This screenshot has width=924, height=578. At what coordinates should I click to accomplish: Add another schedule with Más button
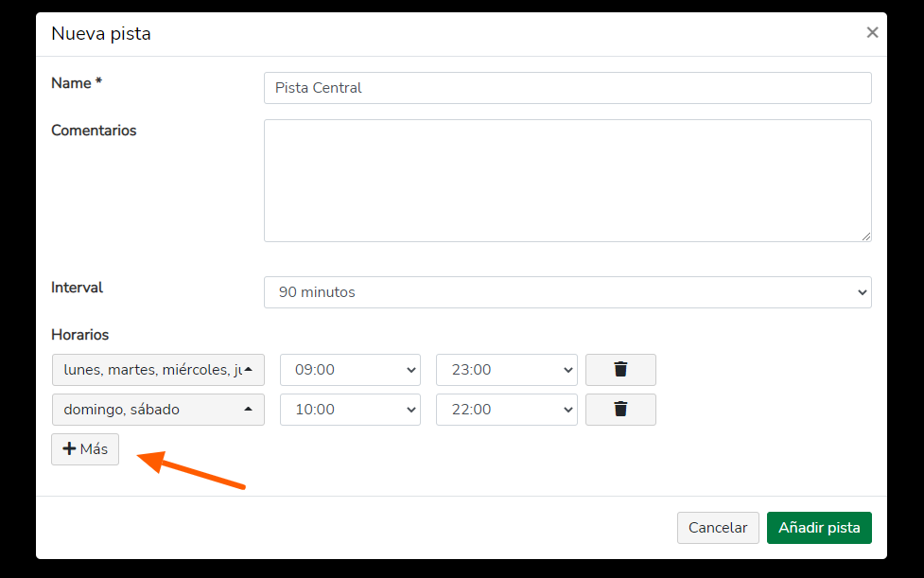[85, 449]
